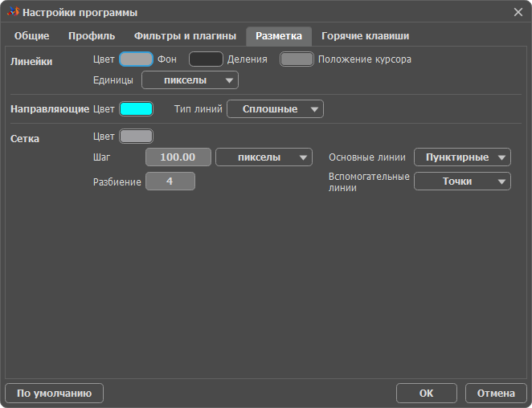Open ruler Положение курсора color swatch
The width and height of the screenshot is (532, 408).
297,59
